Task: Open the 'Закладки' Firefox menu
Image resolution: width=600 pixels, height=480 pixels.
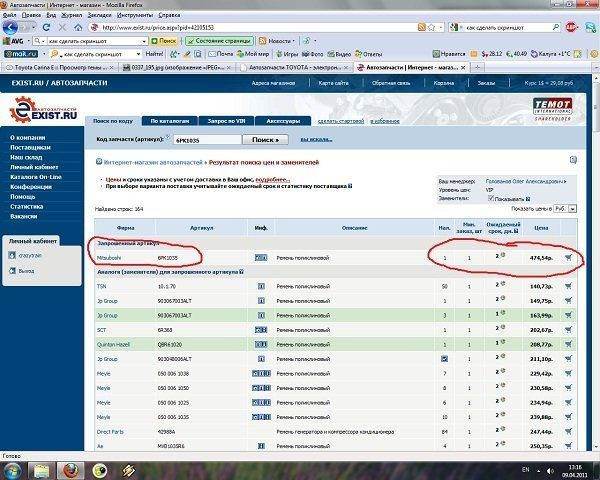Action: point(100,16)
